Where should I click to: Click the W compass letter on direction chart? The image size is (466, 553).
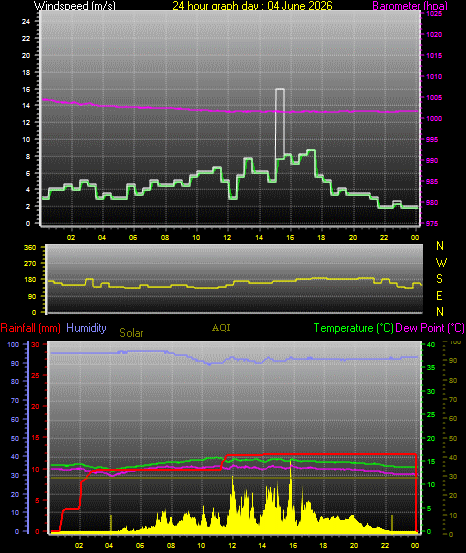441,262
